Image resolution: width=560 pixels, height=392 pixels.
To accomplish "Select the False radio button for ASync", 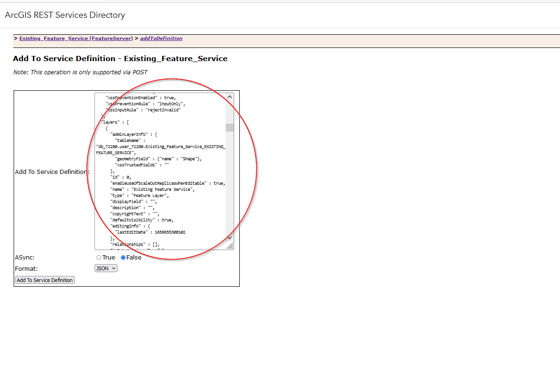I will click(x=124, y=257).
